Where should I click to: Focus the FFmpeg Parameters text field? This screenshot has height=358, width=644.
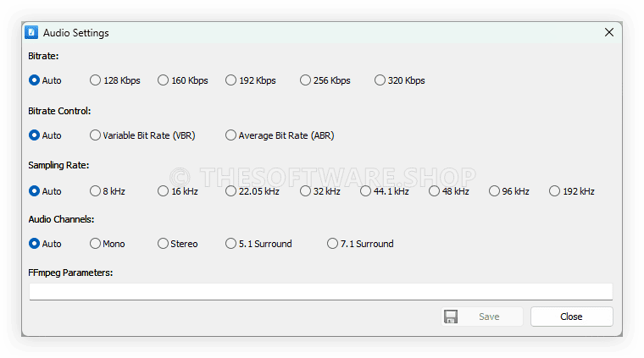point(321,292)
